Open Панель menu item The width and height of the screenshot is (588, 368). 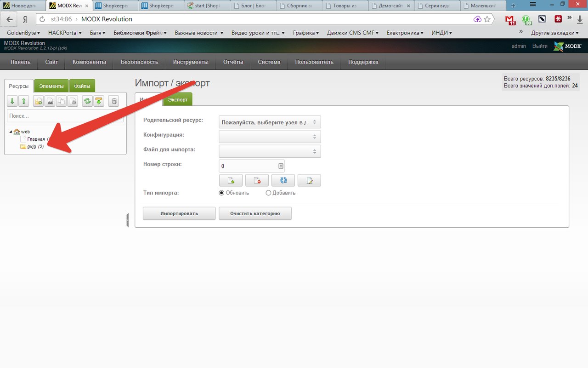21,62
